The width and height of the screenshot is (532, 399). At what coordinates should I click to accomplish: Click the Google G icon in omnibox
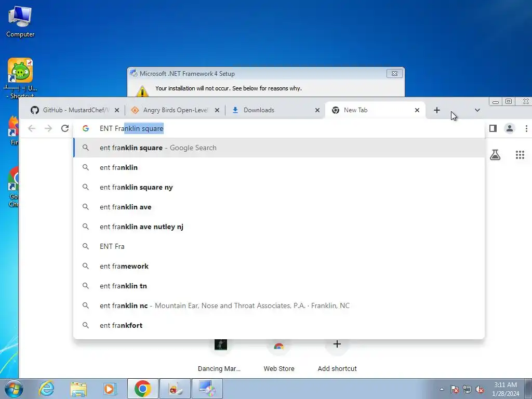(86, 128)
